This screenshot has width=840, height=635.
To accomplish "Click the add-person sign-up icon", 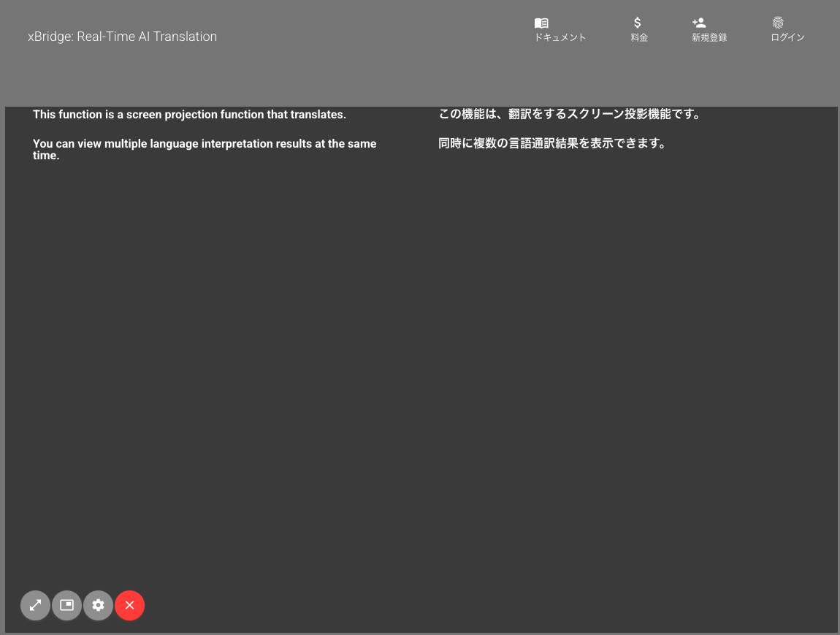I will (699, 23).
